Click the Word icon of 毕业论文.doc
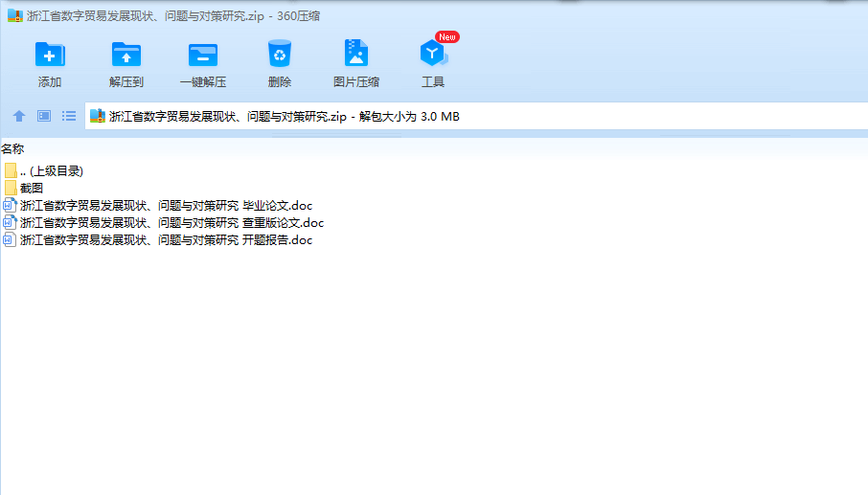Viewport: 868px width, 495px height. click(10, 206)
